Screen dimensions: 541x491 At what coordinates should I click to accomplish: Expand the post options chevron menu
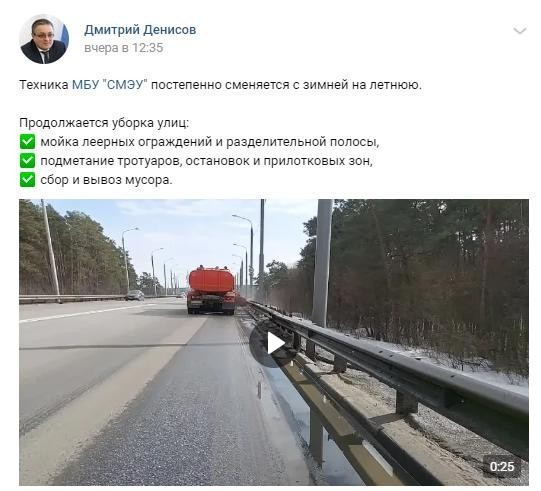[x=519, y=30]
